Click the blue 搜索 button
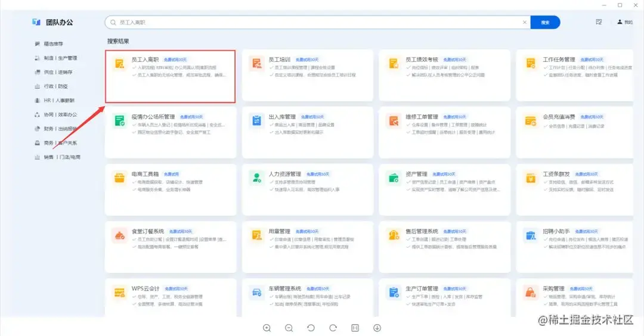The height and width of the screenshot is (336, 644). click(545, 22)
